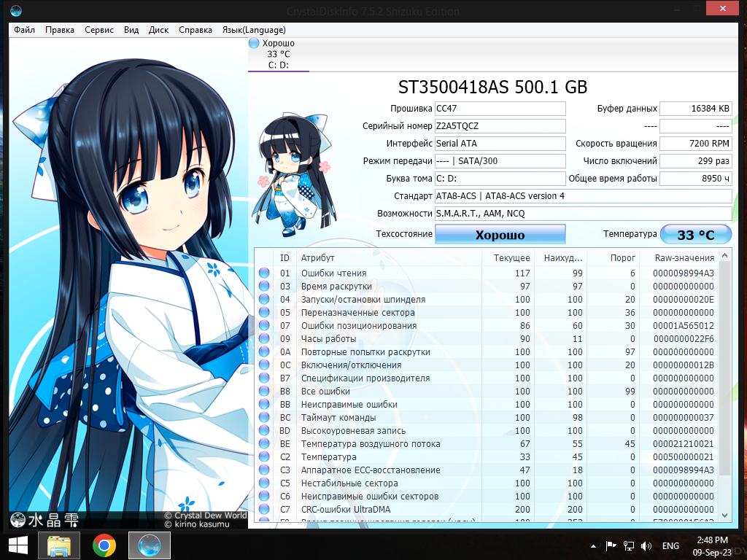Click the speaker icon in the system tray
The width and height of the screenshot is (747, 560).
point(647,545)
